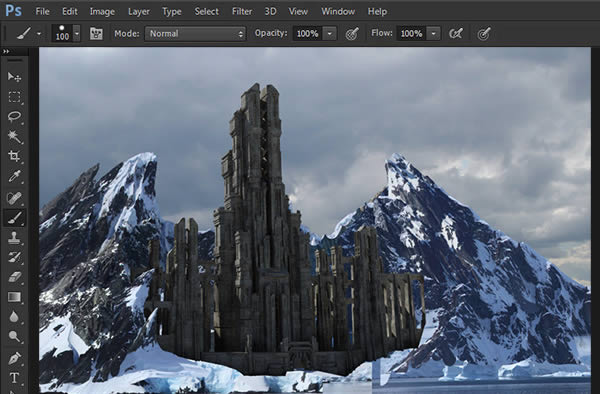Screen dimensions: 600x394
Task: Click the Flow label
Action: (x=382, y=33)
